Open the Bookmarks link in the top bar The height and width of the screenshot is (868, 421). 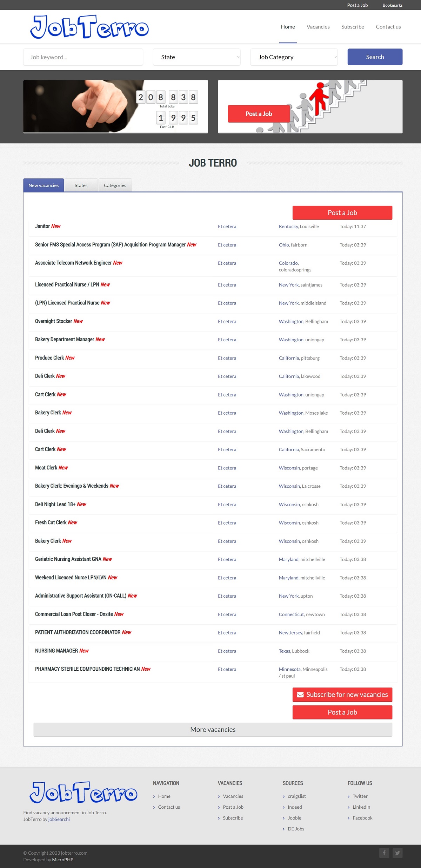click(x=393, y=5)
